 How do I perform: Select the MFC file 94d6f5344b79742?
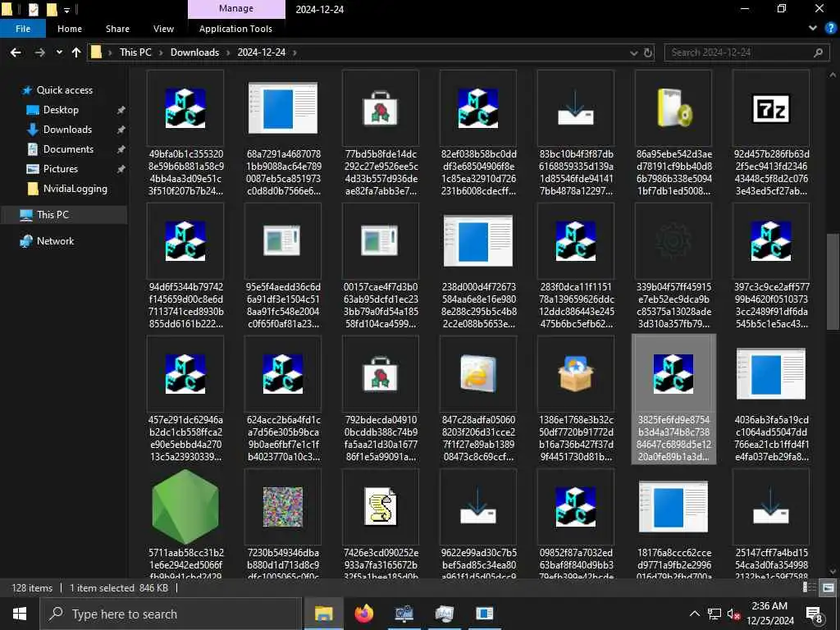pos(185,267)
